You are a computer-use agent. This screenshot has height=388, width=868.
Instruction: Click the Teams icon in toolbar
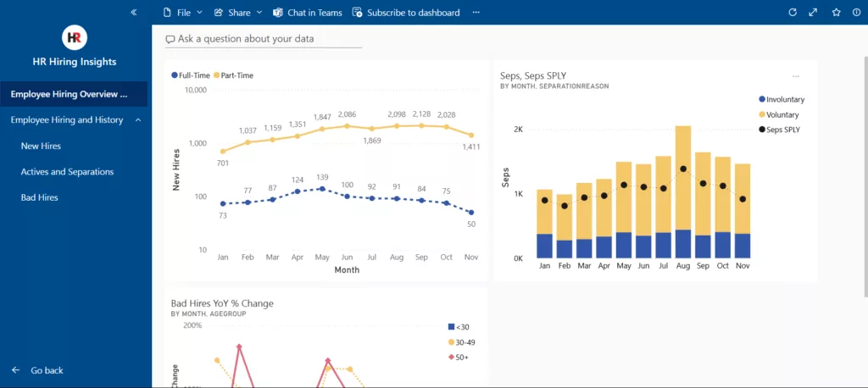pos(278,12)
